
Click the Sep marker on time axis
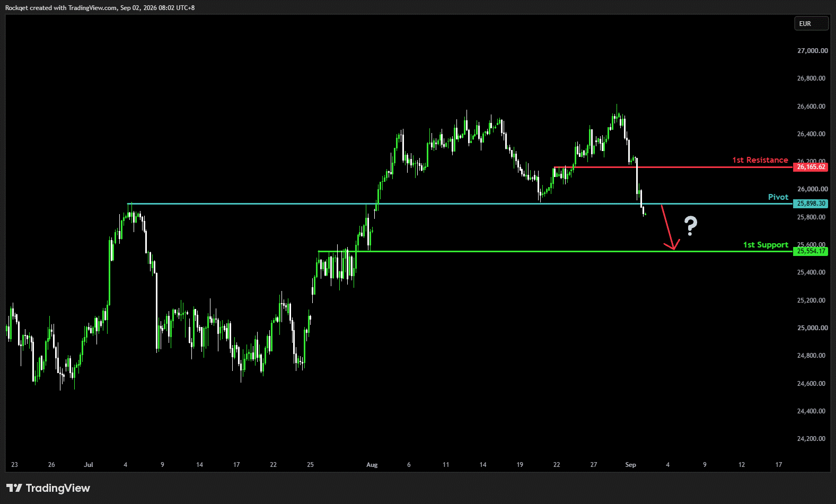(630, 465)
